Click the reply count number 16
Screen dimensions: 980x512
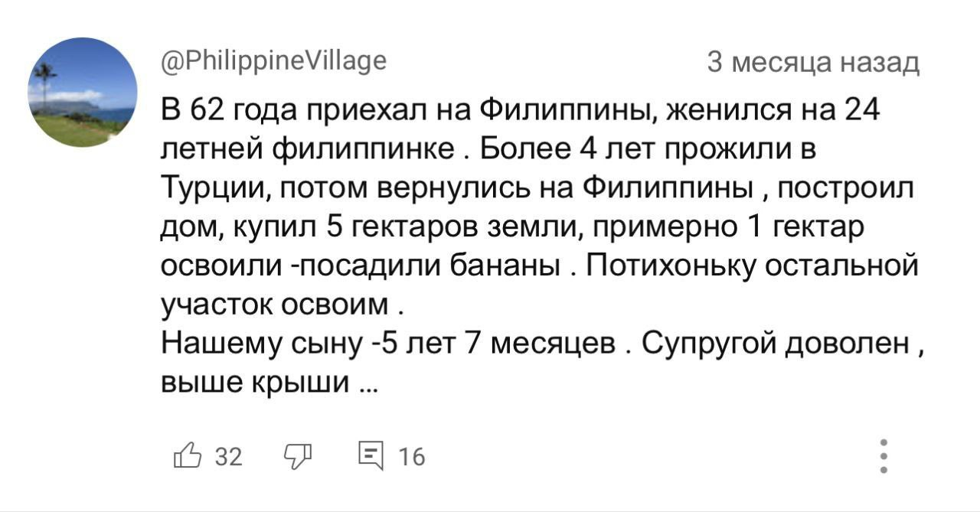[412, 457]
